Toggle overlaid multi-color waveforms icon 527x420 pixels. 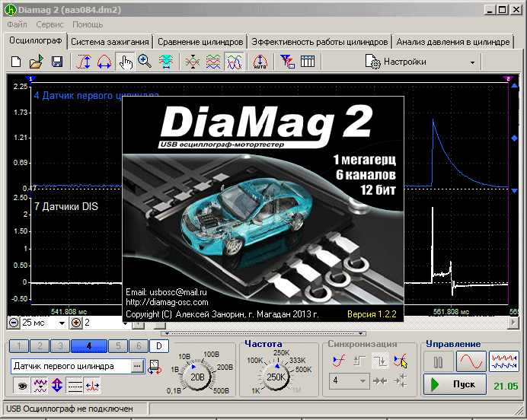pos(234,62)
